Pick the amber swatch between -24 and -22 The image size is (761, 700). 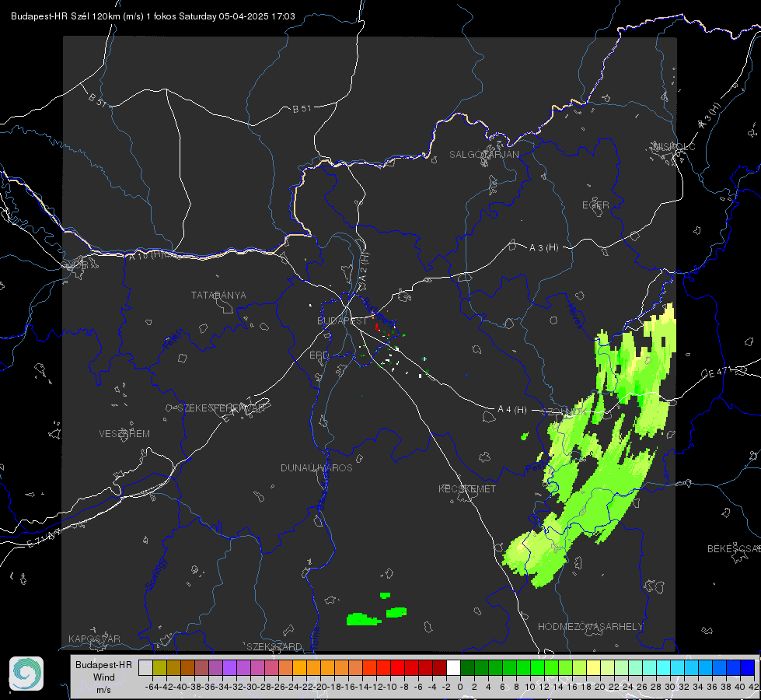[299, 668]
